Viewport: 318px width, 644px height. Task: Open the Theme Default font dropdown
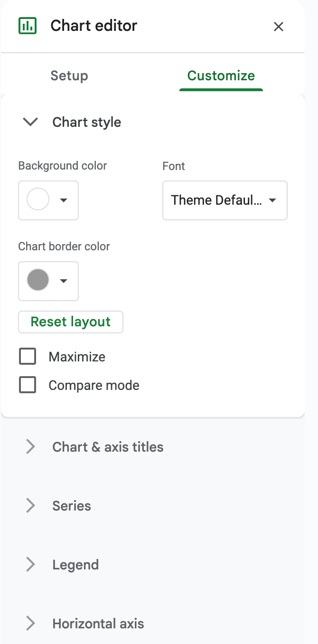point(224,200)
